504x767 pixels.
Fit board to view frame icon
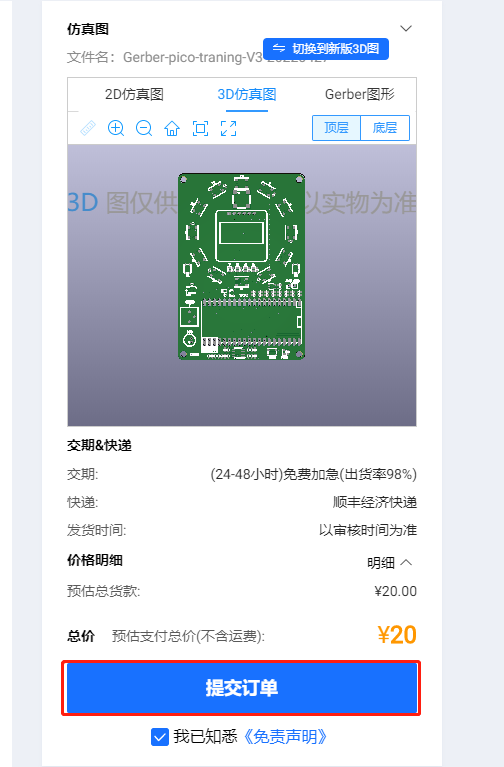click(x=200, y=129)
